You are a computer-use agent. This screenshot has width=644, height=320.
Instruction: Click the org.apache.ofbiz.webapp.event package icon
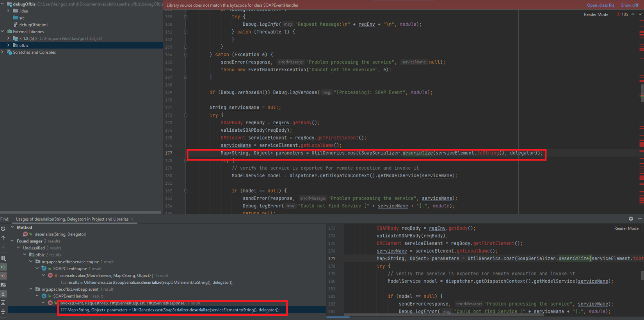[38, 289]
